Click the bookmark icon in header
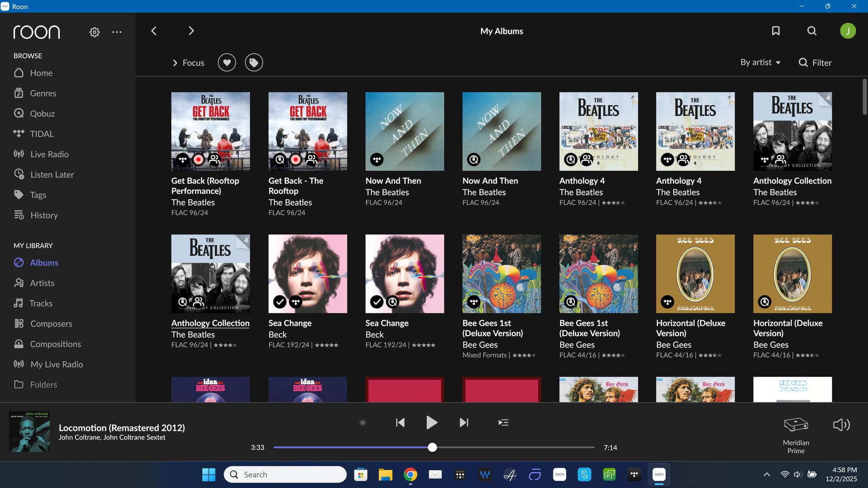Image resolution: width=868 pixels, height=488 pixels. coord(776,31)
